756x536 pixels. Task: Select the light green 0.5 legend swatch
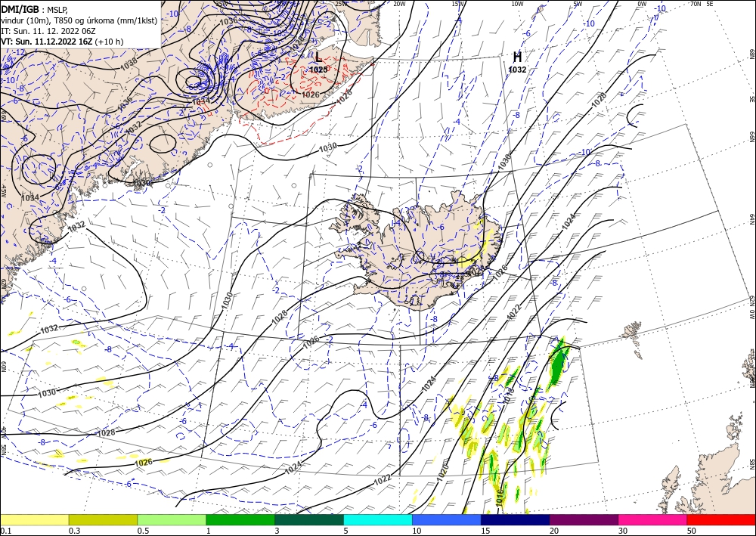pyautogui.click(x=172, y=519)
